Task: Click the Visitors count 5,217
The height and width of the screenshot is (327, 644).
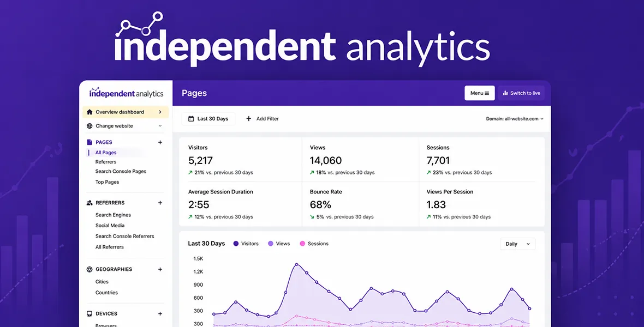Action: 200,160
